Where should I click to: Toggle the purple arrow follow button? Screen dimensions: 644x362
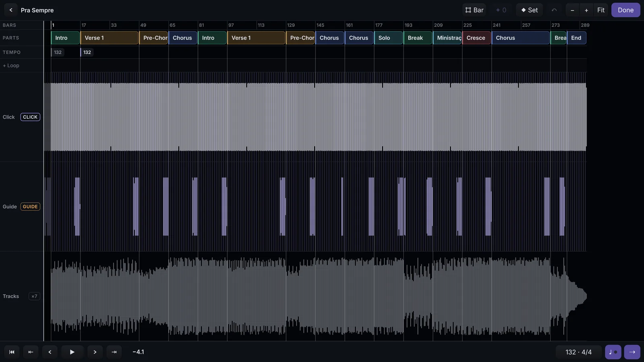click(632, 352)
